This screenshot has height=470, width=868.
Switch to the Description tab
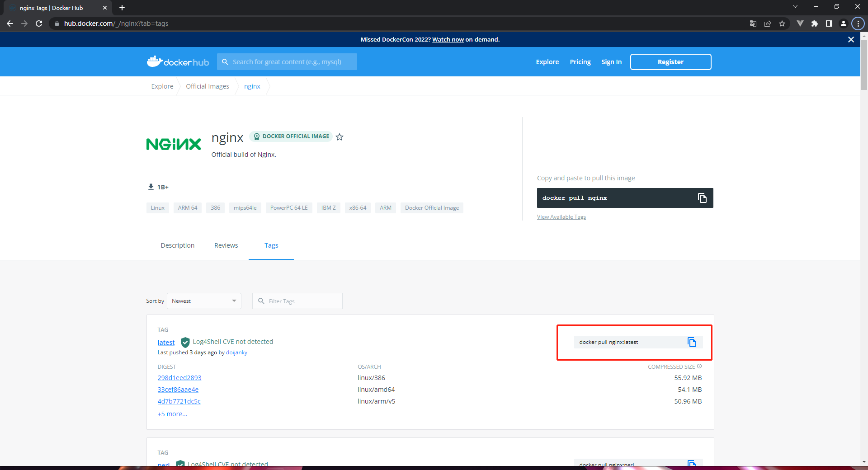coord(178,245)
